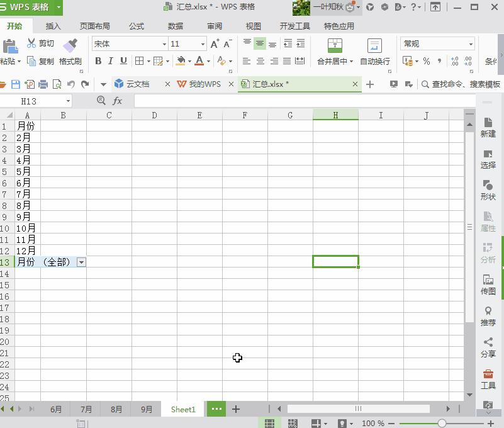Click the Cut (剪切) icon

[x=30, y=43]
